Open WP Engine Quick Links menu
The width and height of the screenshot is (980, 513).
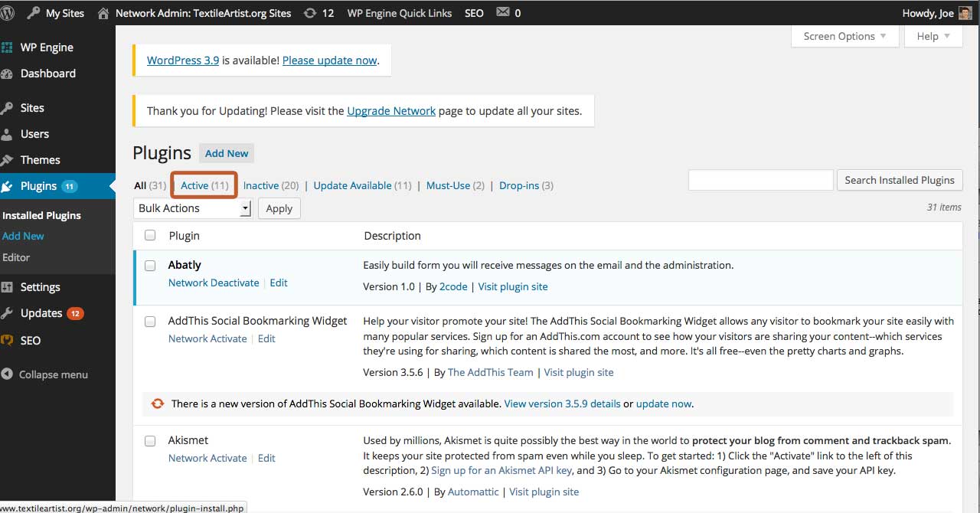click(x=400, y=13)
